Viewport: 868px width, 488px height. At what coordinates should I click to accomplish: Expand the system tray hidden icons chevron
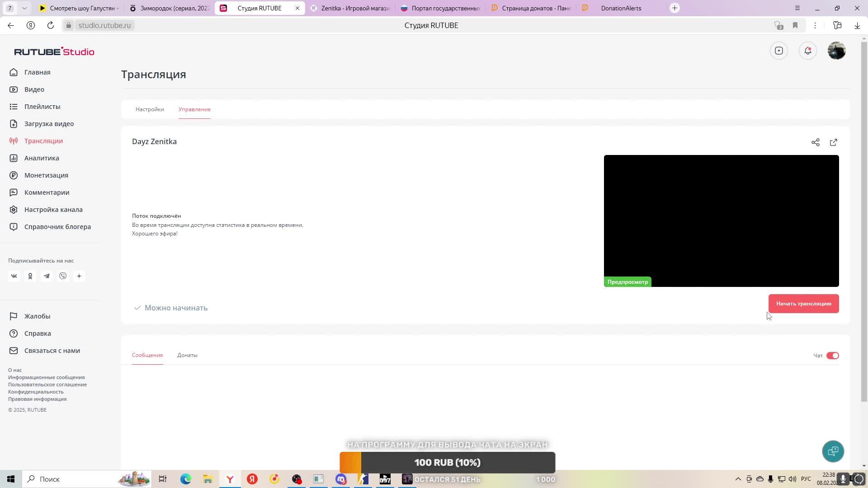click(738, 479)
